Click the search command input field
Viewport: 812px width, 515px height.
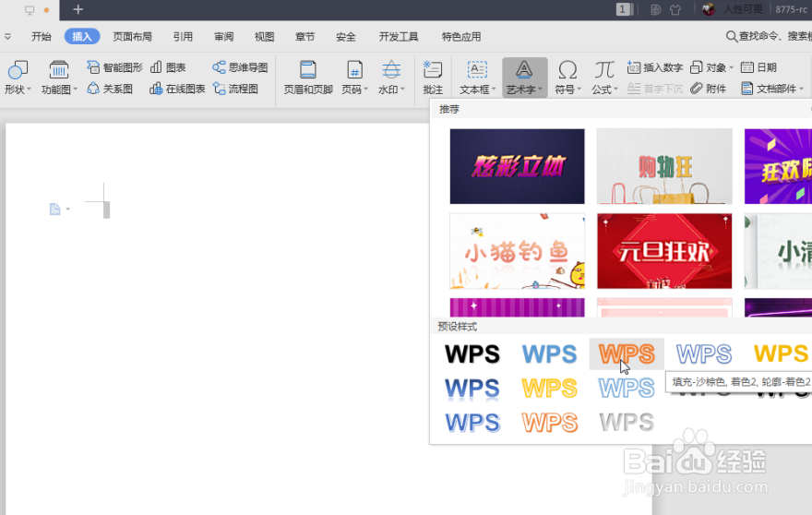coord(775,36)
